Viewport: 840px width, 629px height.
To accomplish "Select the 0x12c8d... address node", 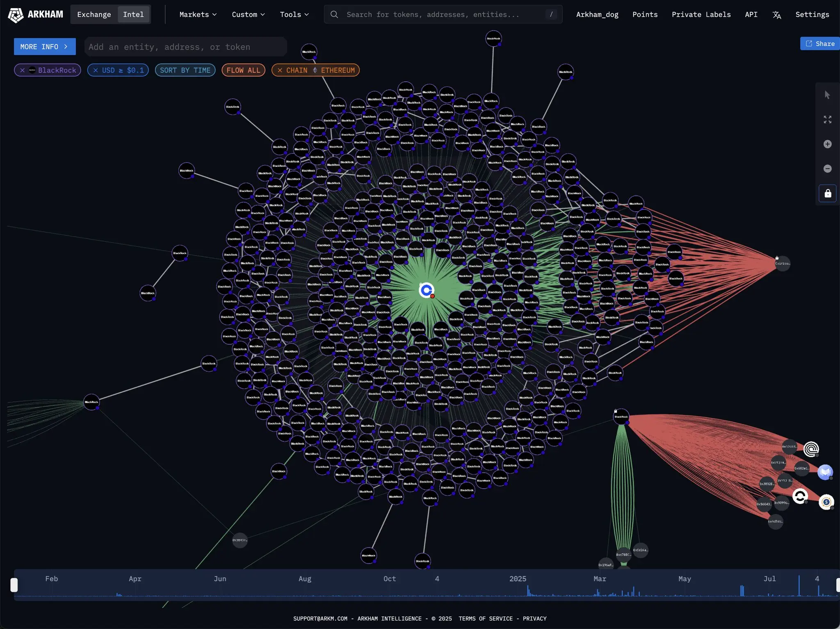I will (789, 447).
